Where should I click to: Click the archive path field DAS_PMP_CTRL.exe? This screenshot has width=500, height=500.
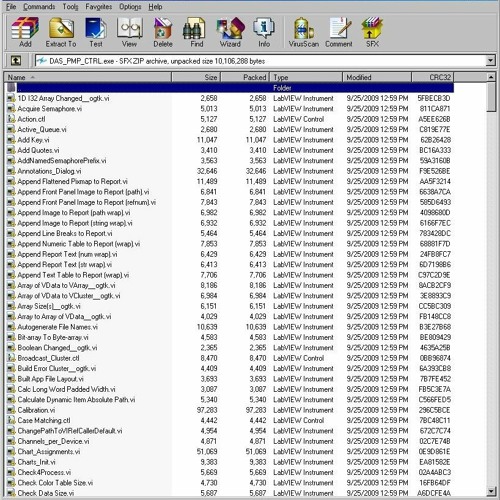tap(260, 61)
